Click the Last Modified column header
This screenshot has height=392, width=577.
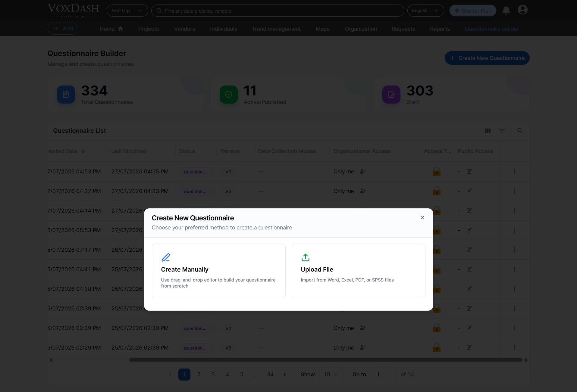tap(128, 151)
